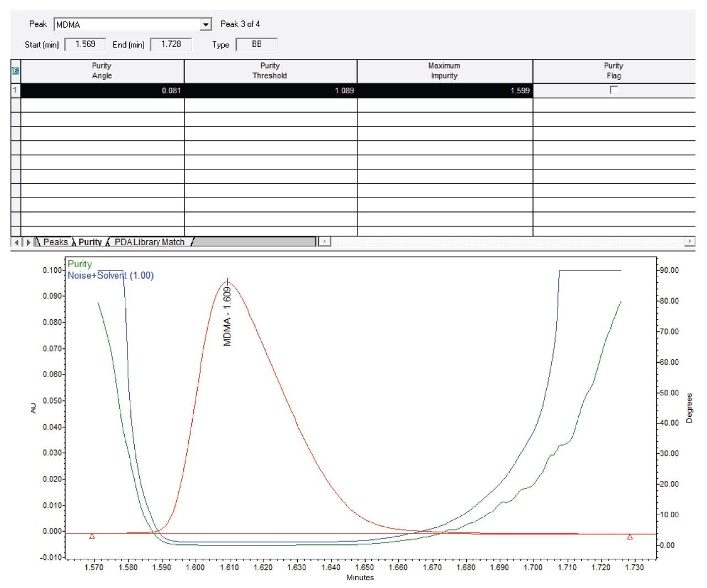Click the tab scroll right arrow
This screenshot has width=707, height=588.
[x=28, y=242]
